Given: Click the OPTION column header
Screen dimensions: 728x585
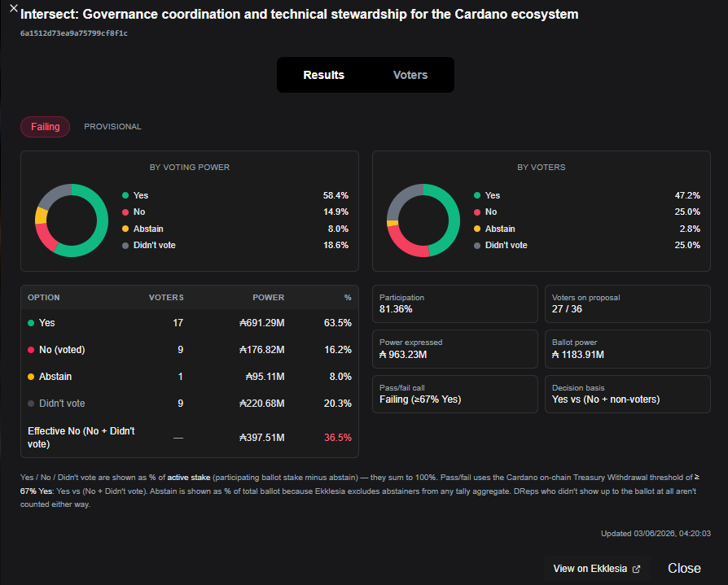Looking at the screenshot, I should coord(44,297).
